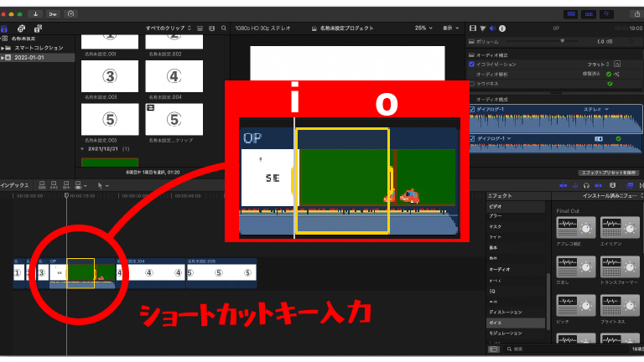
Task: Select the モジュレーション effects category
Action: [x=505, y=334]
